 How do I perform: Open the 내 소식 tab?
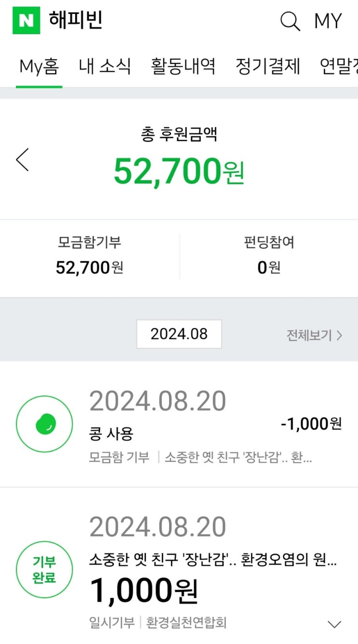pos(105,66)
